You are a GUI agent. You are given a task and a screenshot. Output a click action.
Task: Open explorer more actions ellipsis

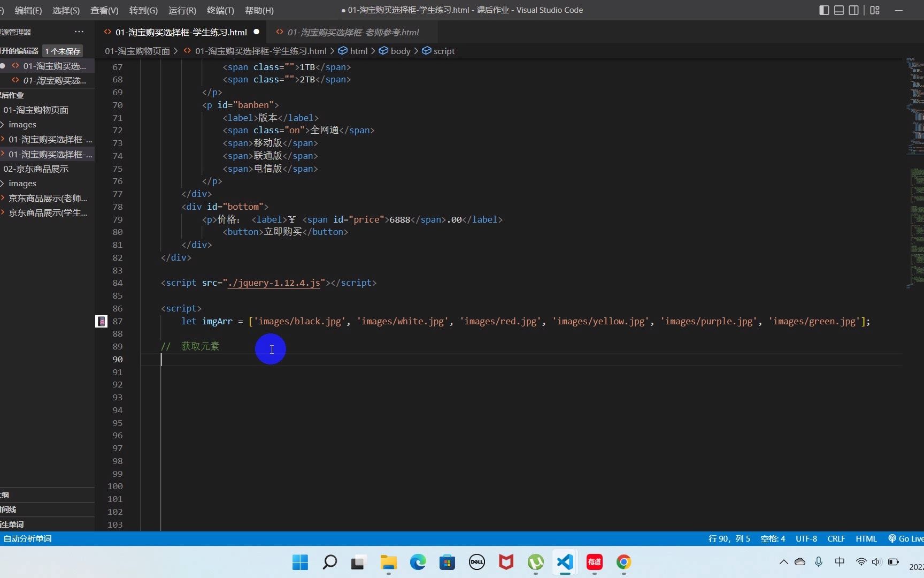click(79, 32)
